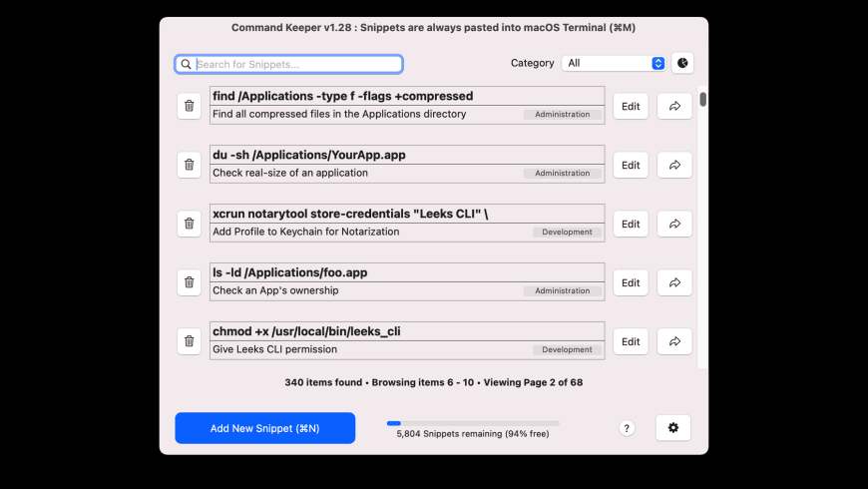Click Administration tag on du -sh snippet

[563, 173]
